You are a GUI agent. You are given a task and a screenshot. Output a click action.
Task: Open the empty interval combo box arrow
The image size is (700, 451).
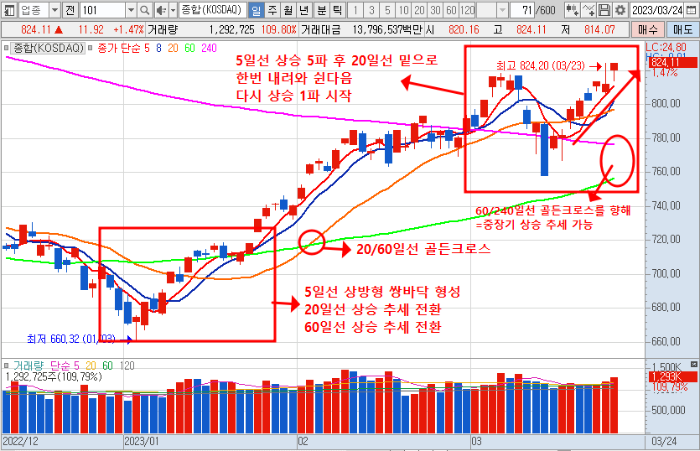(x=503, y=10)
